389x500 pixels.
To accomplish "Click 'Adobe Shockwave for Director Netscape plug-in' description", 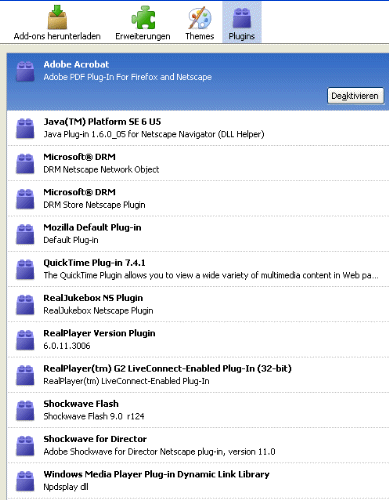I will tap(159, 452).
